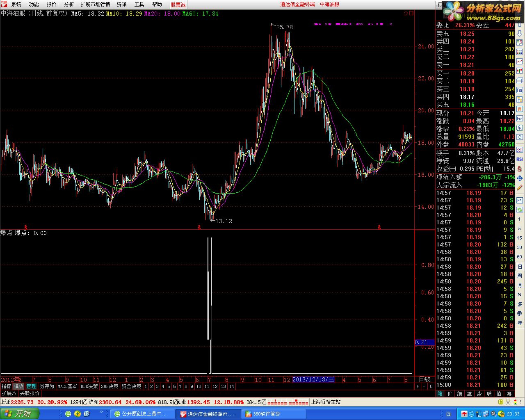Click the stacked windows icon
The image size is (525, 420).
click(520, 80)
